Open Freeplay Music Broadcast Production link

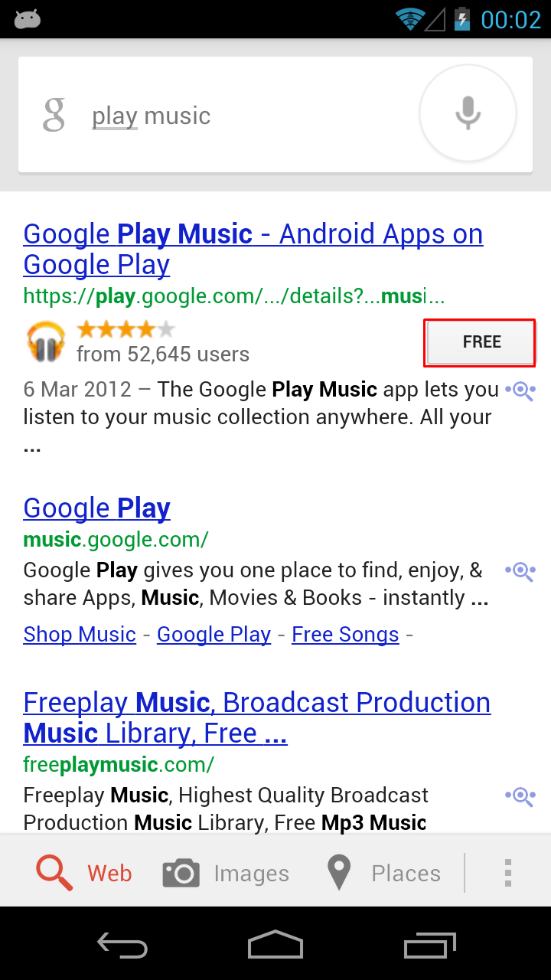[x=256, y=717]
